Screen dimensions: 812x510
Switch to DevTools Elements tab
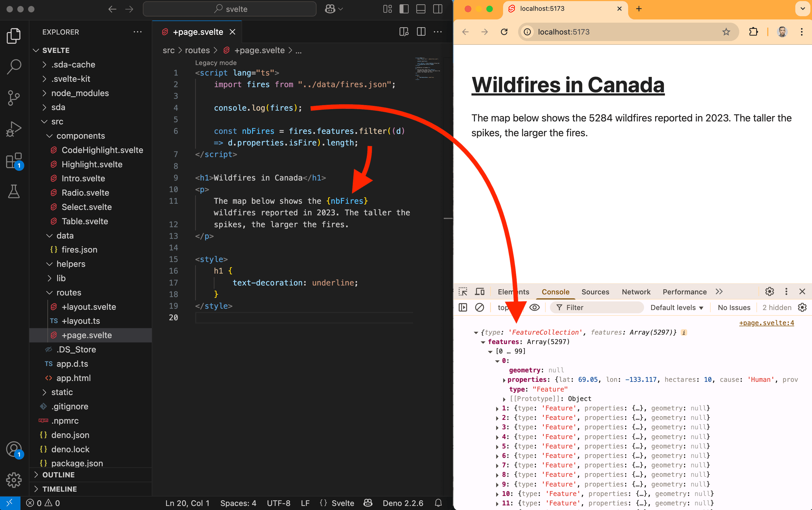click(514, 292)
